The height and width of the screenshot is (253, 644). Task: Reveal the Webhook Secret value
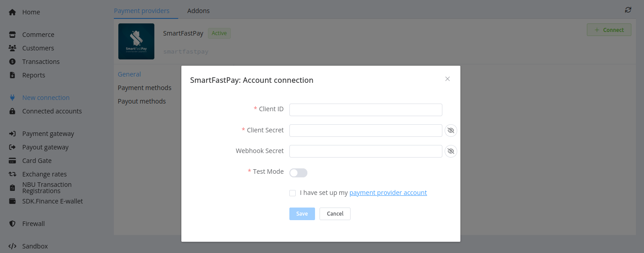(450, 151)
